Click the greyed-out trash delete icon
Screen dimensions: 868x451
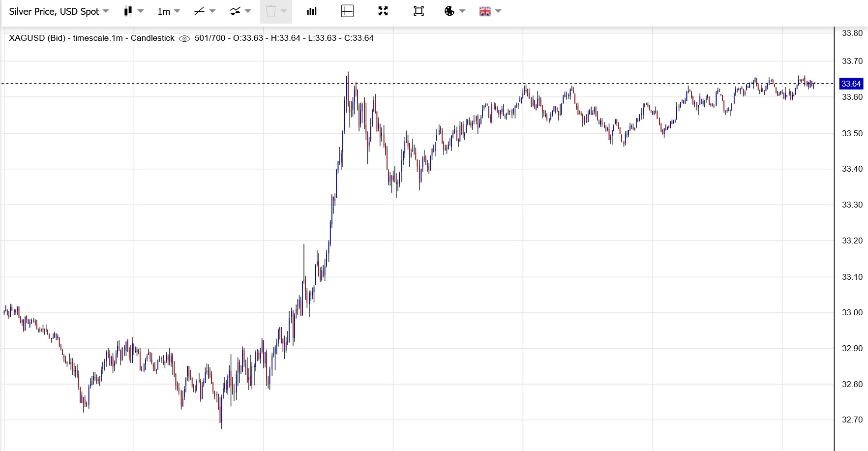270,11
